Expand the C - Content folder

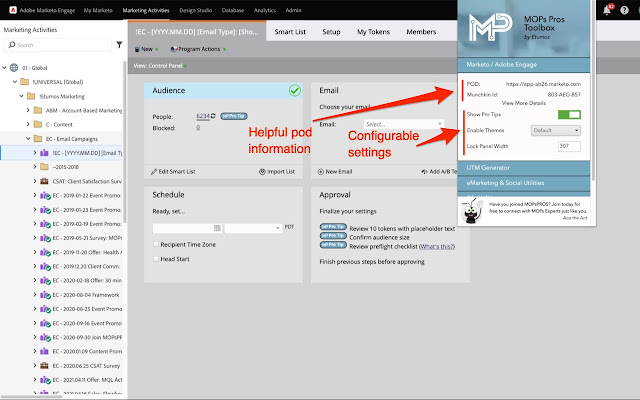click(28, 124)
